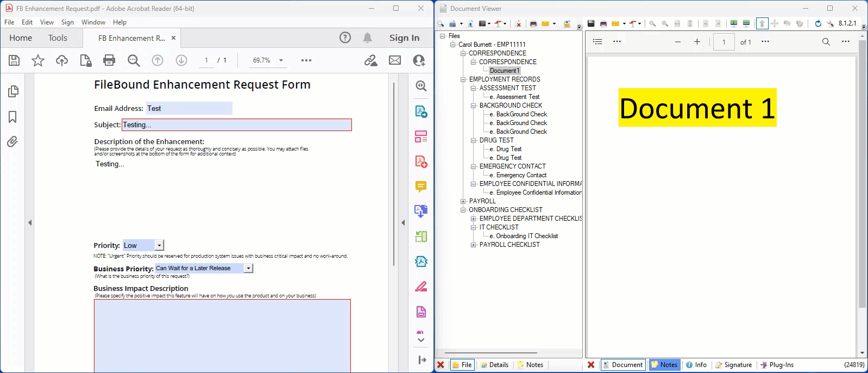Open the Comment tool in the right rail
Viewport: 868px width, 373px height.
pos(421,186)
